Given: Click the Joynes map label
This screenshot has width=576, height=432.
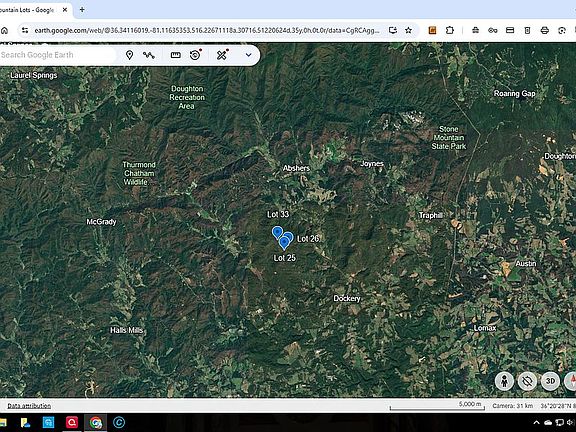Looking at the screenshot, I should (x=372, y=164).
